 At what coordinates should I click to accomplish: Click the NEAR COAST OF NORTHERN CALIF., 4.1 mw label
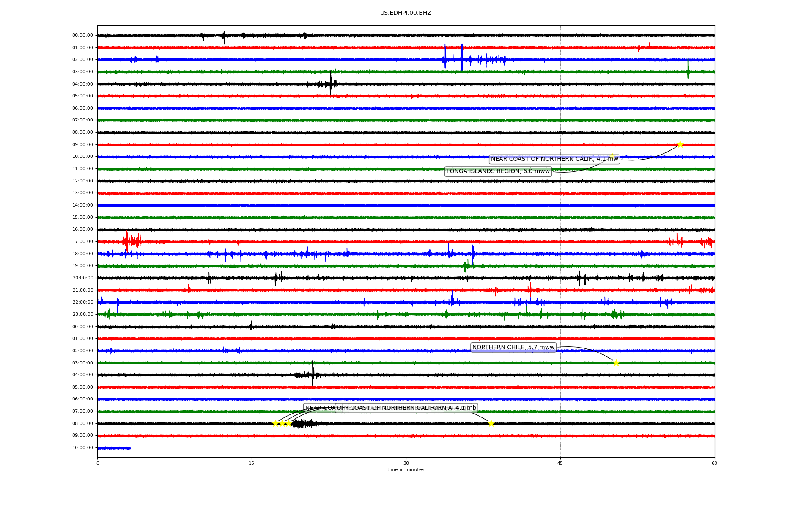(x=554, y=159)
